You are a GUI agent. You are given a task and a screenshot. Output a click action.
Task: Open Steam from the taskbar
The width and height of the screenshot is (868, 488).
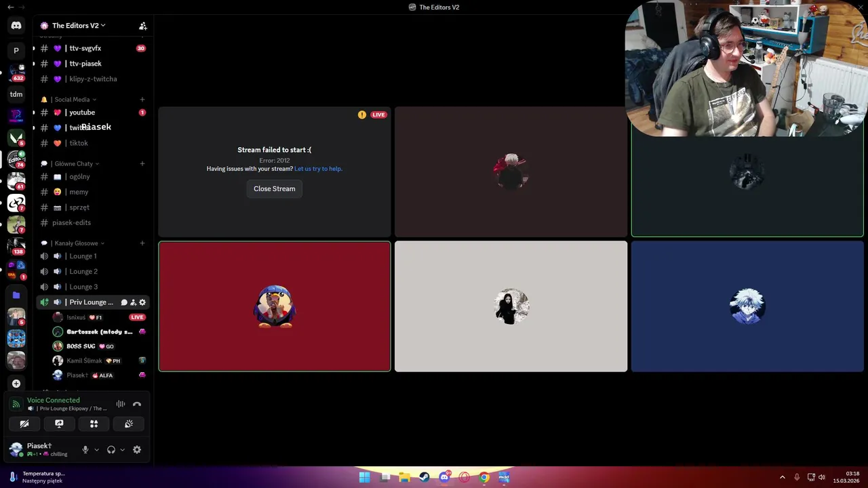pyautogui.click(x=424, y=477)
